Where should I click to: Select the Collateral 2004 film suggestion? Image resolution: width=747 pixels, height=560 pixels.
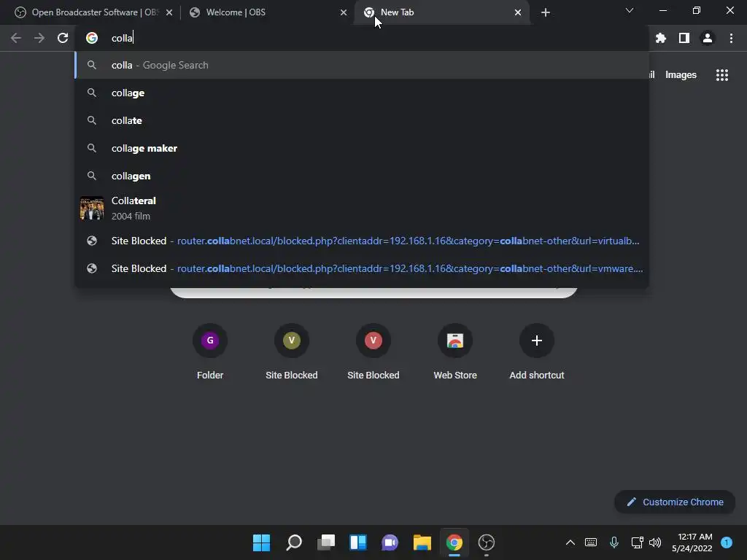(x=362, y=209)
